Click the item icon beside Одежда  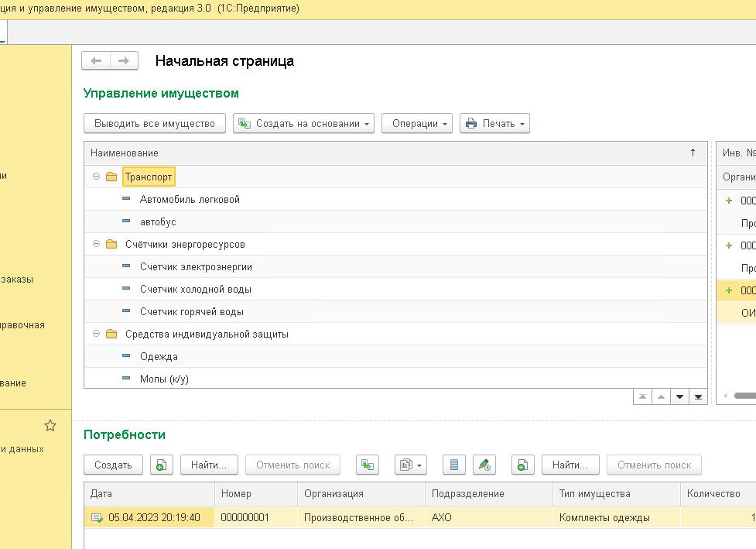(x=126, y=356)
